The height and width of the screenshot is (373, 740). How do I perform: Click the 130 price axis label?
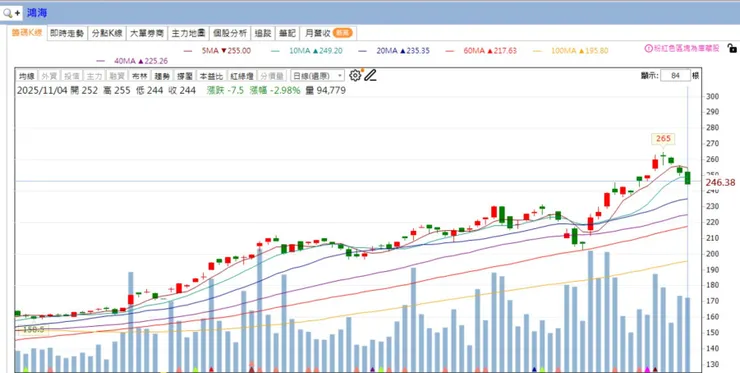(713, 365)
